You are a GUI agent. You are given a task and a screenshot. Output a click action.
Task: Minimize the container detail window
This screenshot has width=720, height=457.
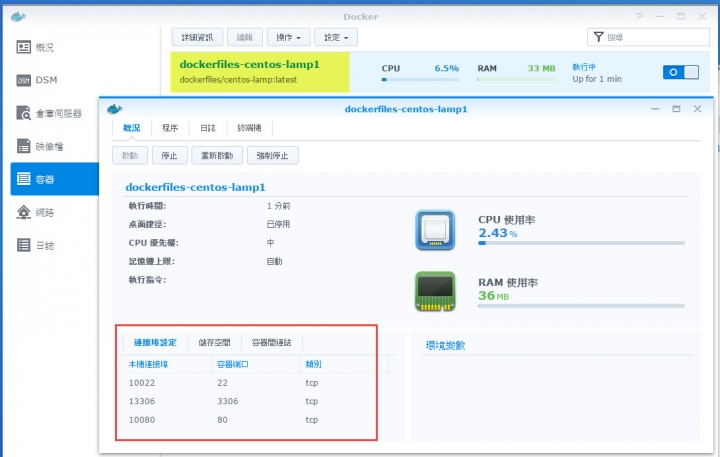click(x=655, y=109)
